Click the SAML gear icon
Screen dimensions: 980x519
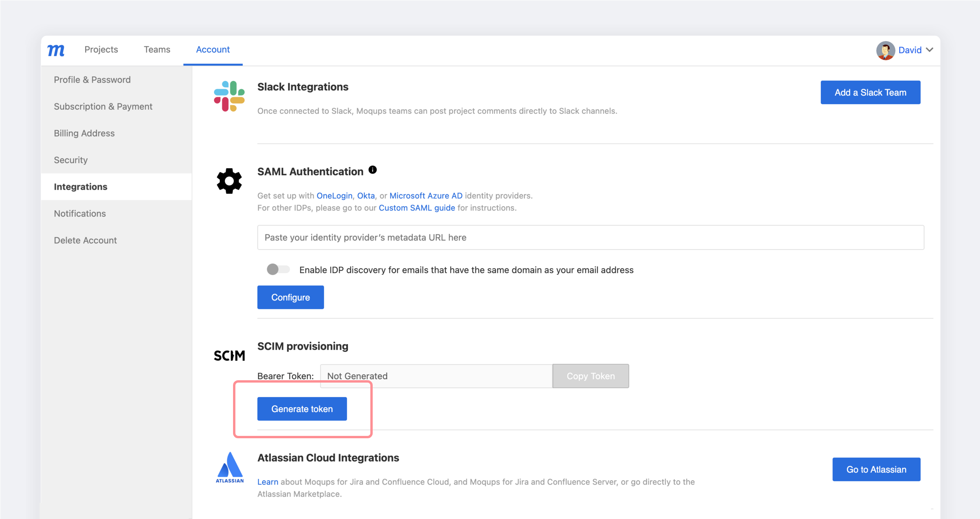(229, 181)
